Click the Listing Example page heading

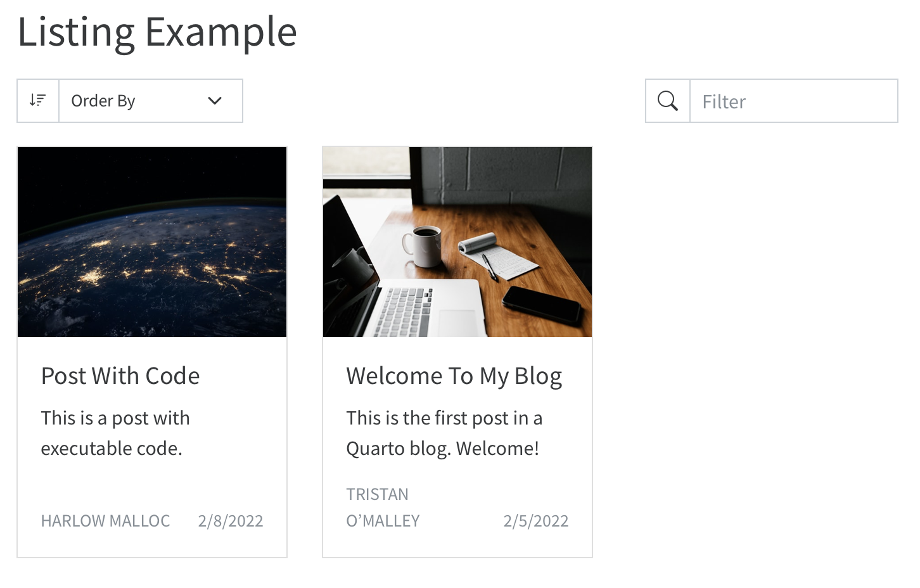(x=157, y=32)
